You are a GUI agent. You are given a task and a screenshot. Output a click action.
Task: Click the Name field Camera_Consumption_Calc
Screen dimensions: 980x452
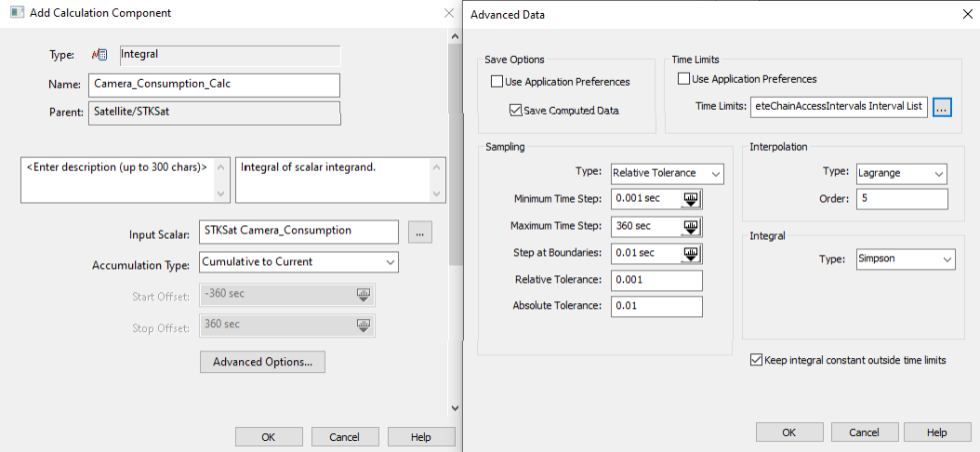pos(214,85)
